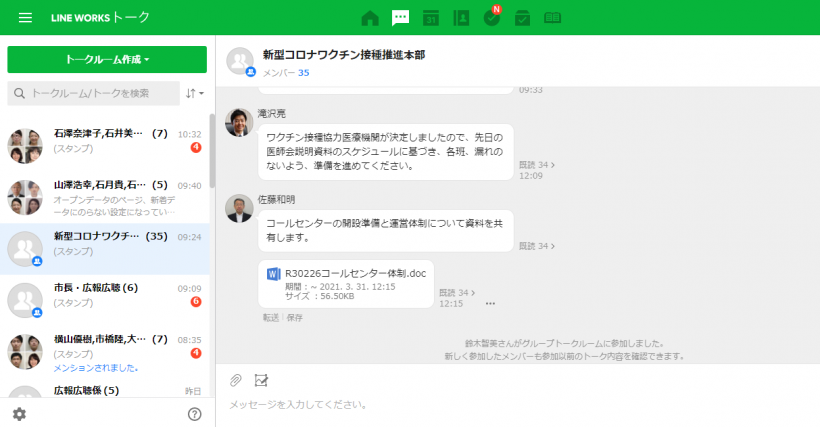Open the settings gear icon
Image resolution: width=820 pixels, height=427 pixels.
[x=19, y=414]
